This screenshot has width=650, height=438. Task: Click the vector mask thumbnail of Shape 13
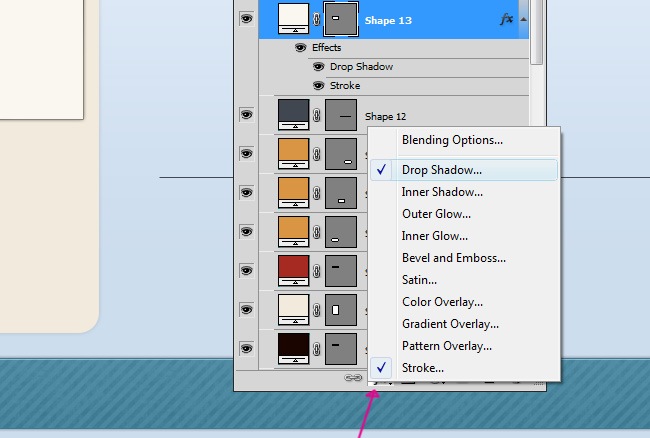(341, 19)
